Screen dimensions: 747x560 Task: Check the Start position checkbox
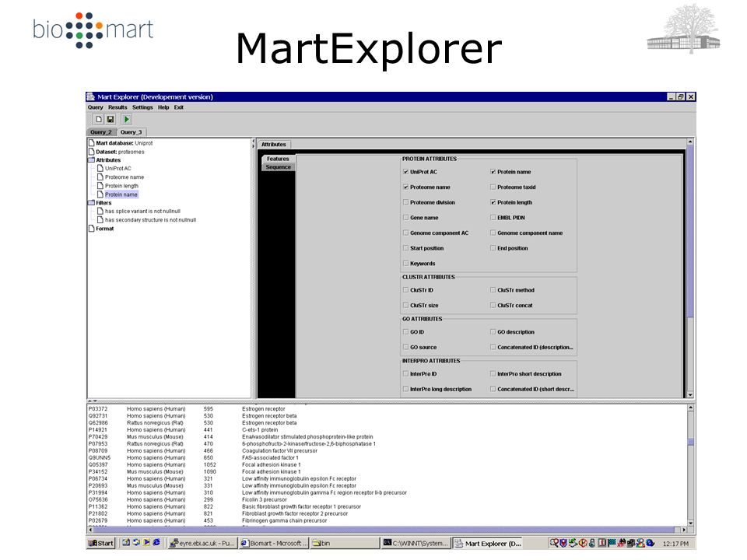[x=406, y=248]
